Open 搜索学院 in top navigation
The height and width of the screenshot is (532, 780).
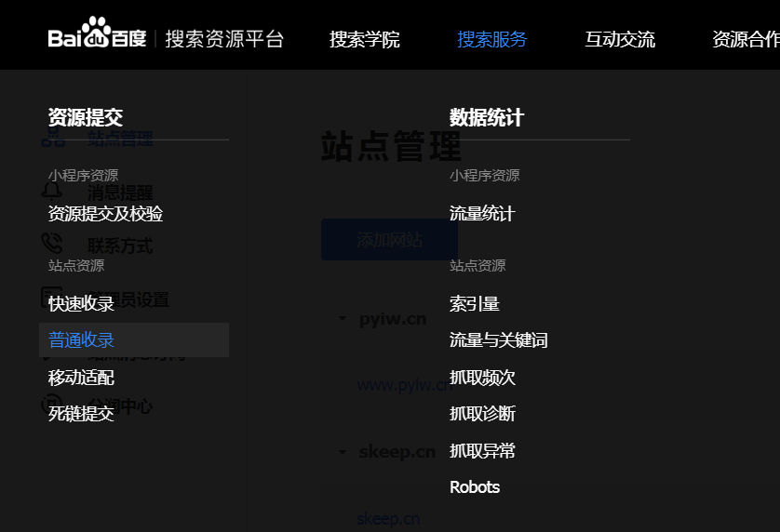pyautogui.click(x=365, y=39)
